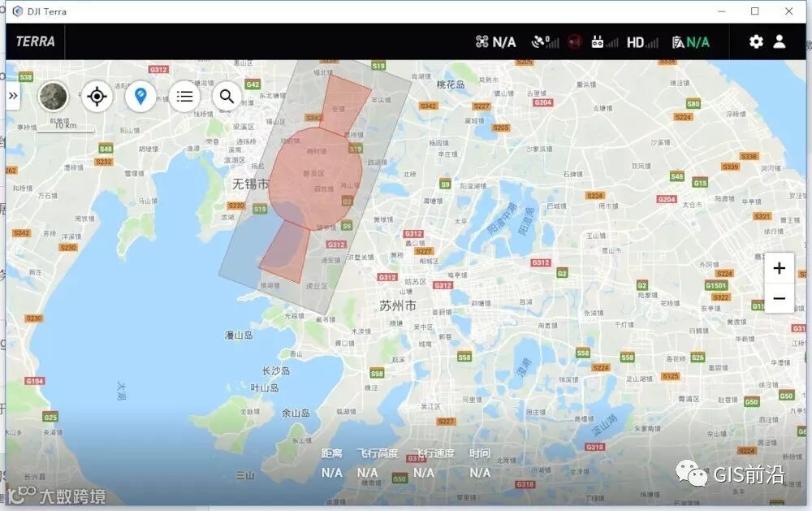Click the 漫山岛 island label
Viewport: 812px width, 511px height.
pos(239,336)
